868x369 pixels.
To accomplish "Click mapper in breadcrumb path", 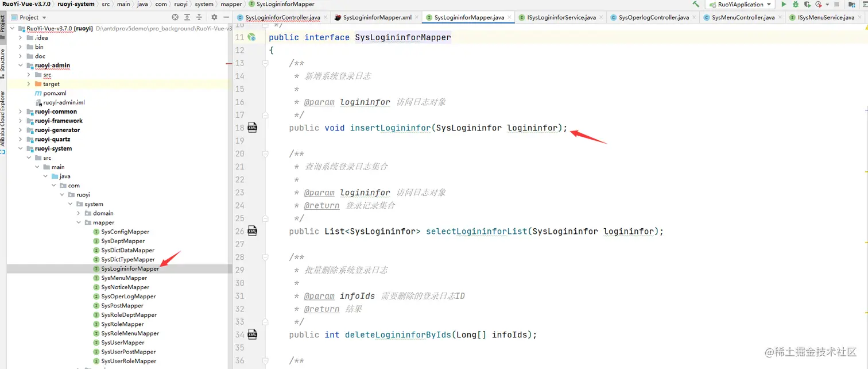I will 231,4.
